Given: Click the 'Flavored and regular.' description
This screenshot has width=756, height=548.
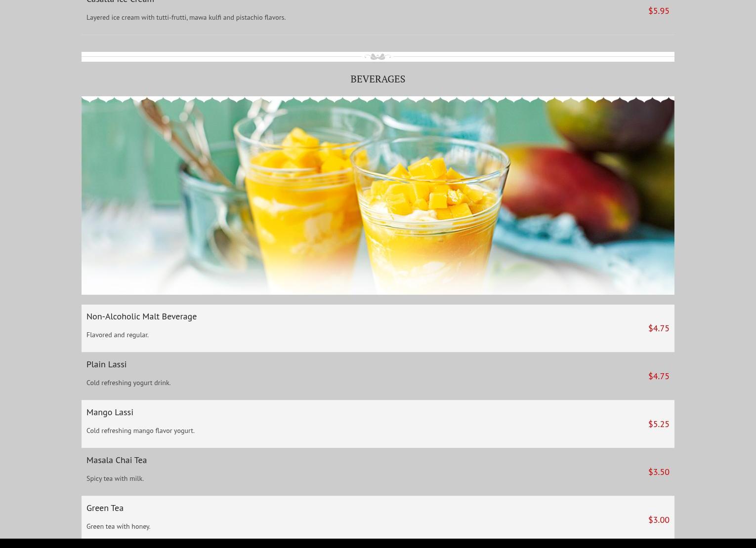Looking at the screenshot, I should 118,335.
